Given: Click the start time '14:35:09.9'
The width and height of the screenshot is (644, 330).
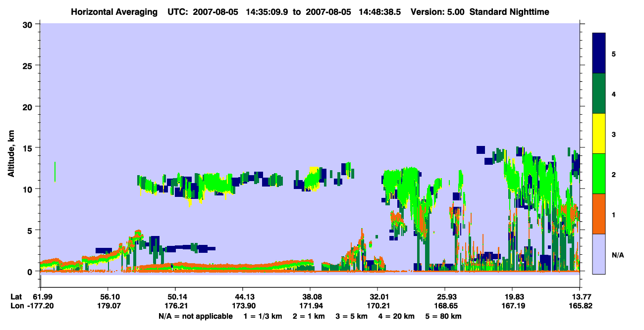Looking at the screenshot, I should [266, 12].
